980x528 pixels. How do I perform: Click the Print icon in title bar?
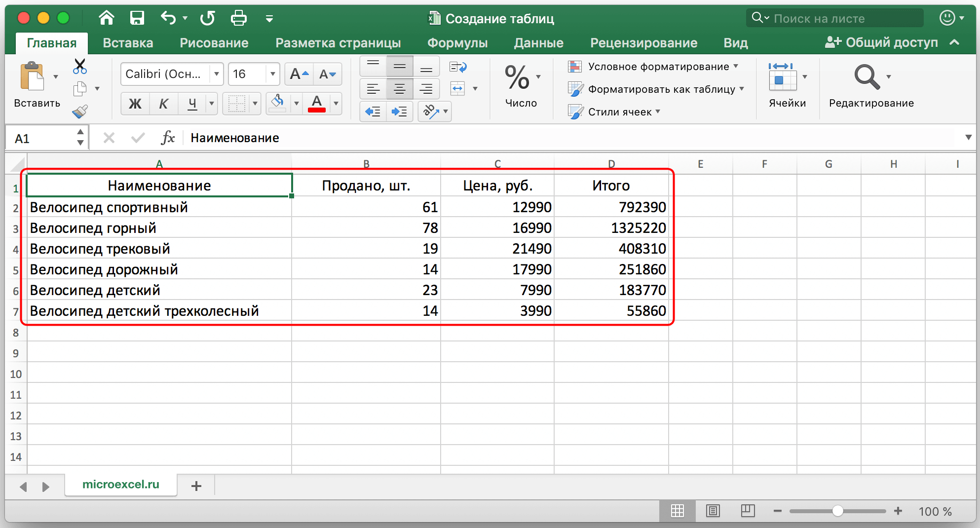click(x=238, y=19)
